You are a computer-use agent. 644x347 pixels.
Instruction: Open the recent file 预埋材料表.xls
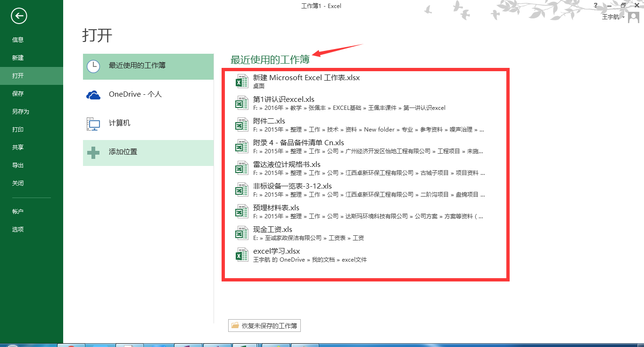[276, 207]
